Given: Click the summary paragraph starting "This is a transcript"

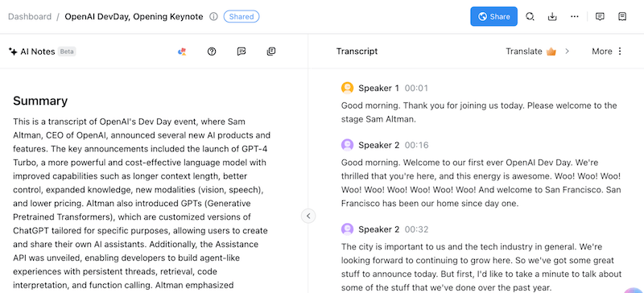Looking at the screenshot, I should click(142, 204).
